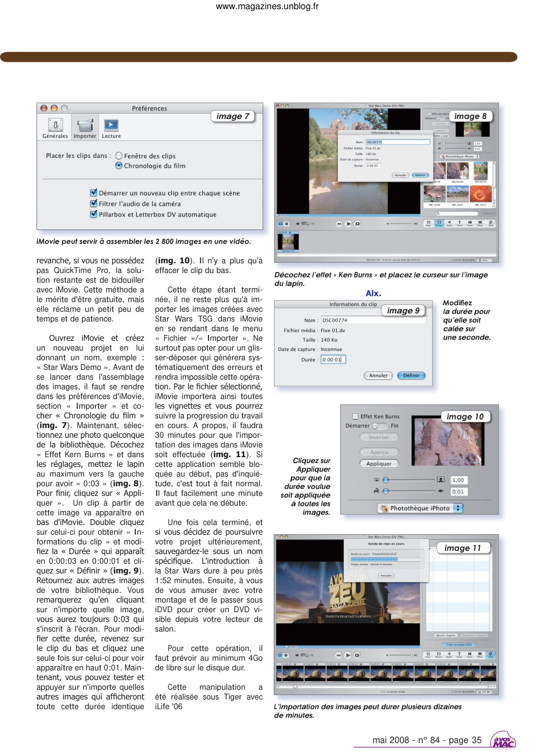Click Annuler in image 8 clip info dialog
Screen dimensions: 535x756
[x=400, y=175]
